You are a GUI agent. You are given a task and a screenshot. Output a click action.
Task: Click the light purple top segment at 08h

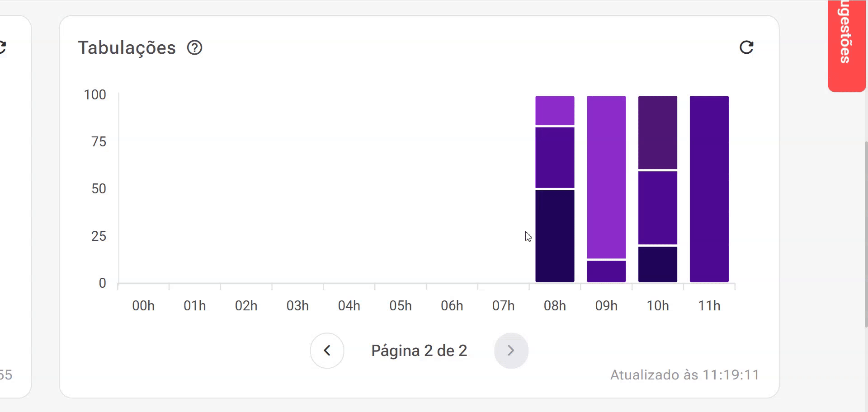click(x=555, y=110)
